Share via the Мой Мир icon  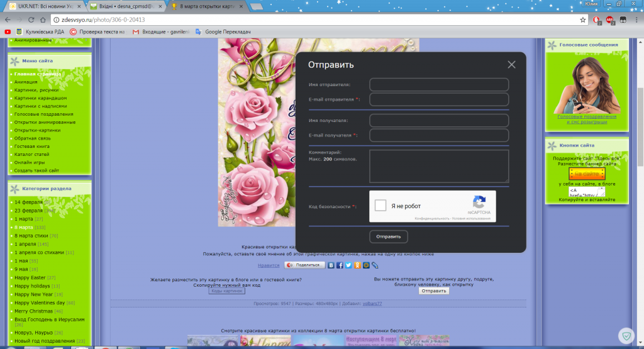coord(366,265)
